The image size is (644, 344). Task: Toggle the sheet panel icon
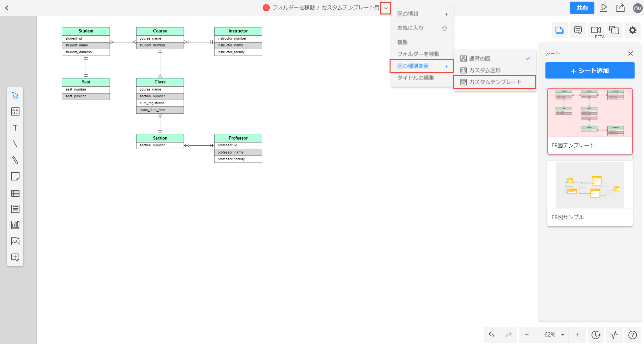pyautogui.click(x=559, y=31)
